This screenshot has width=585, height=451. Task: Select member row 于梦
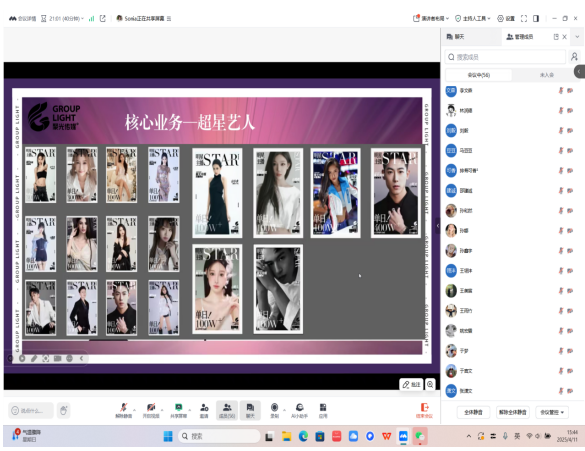click(510, 351)
